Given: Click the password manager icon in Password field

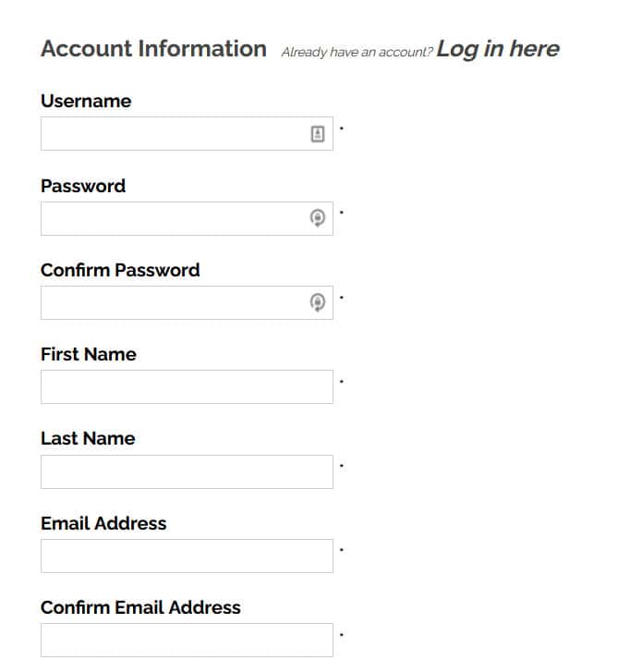Looking at the screenshot, I should point(318,218).
